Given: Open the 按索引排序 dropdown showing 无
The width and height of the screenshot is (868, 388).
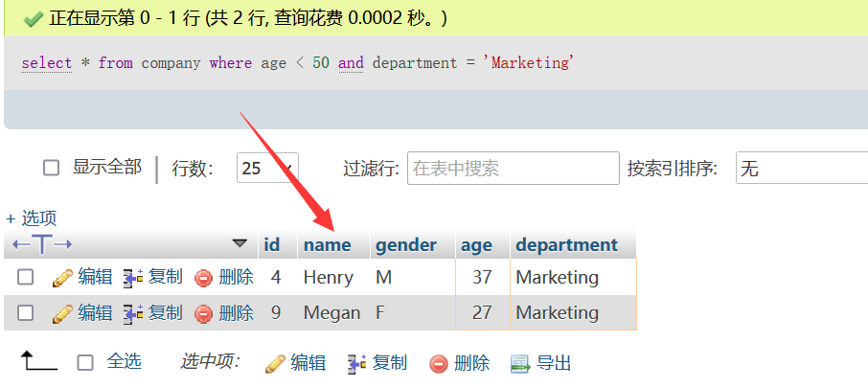Looking at the screenshot, I should point(802,168).
